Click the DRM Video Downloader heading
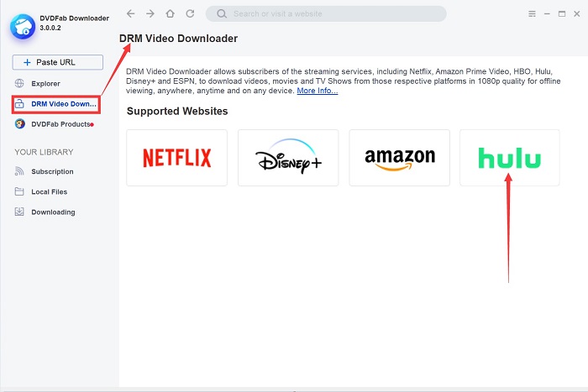Screen dimensions: 588x392 point(178,39)
